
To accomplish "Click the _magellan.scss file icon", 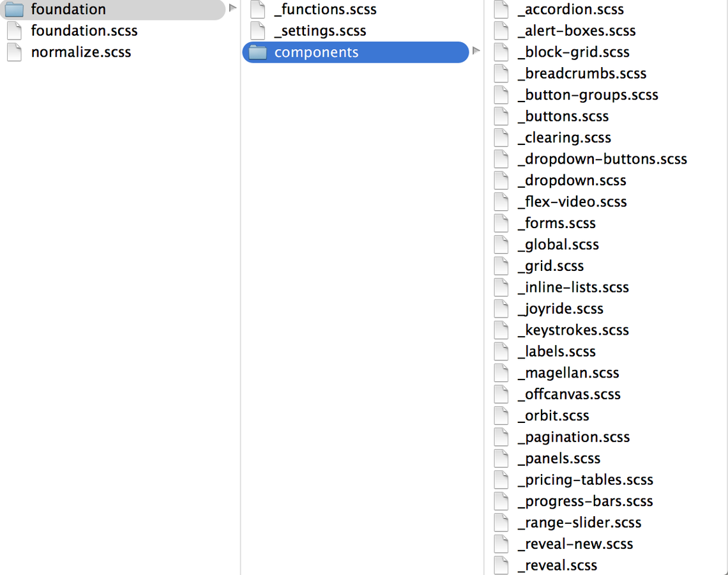I will [501, 372].
